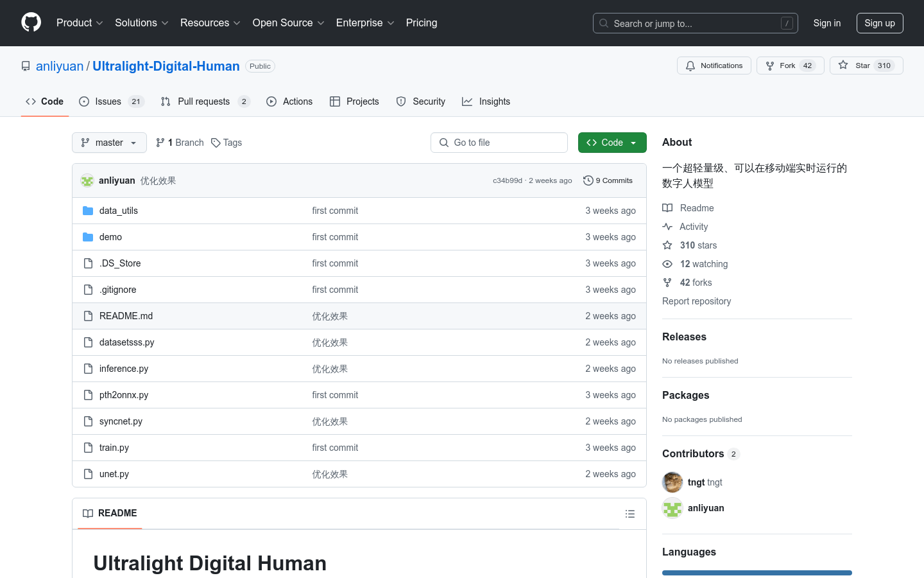Click the tag icon next to Tags
Screen dimensions: 924x578
coord(216,143)
